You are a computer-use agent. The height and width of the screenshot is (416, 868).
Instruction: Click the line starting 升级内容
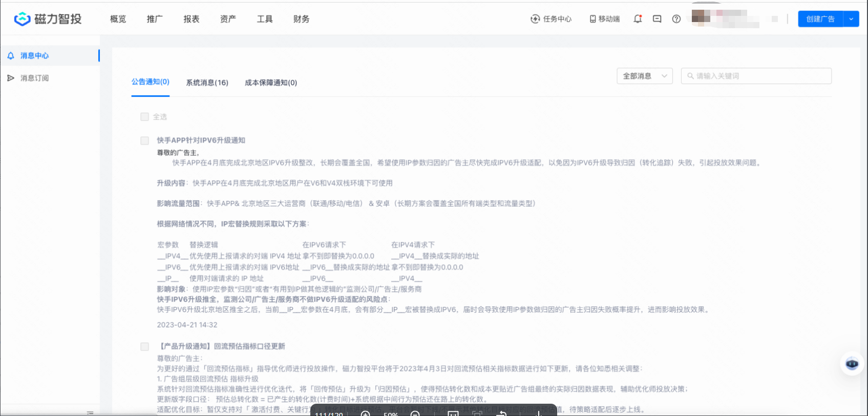[274, 183]
